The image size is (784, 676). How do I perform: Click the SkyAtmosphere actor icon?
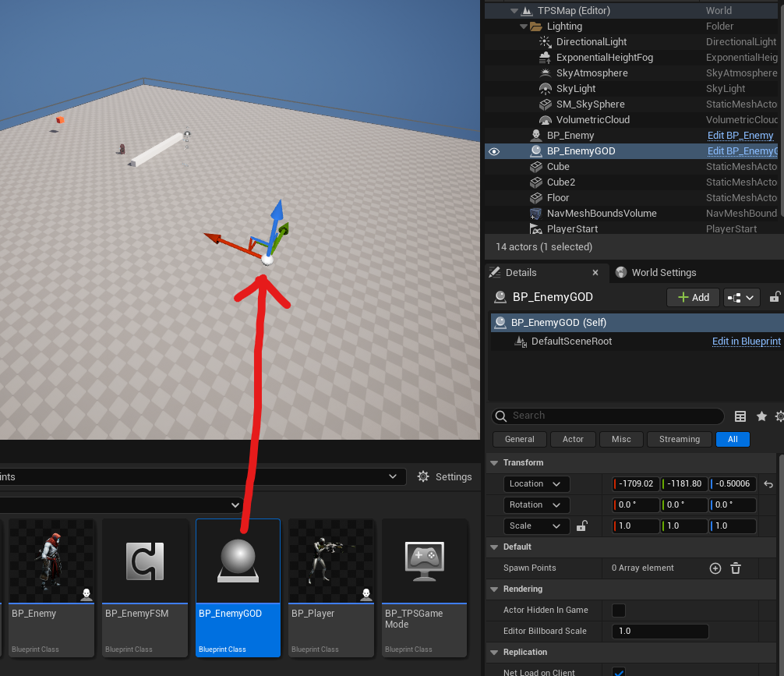[545, 73]
